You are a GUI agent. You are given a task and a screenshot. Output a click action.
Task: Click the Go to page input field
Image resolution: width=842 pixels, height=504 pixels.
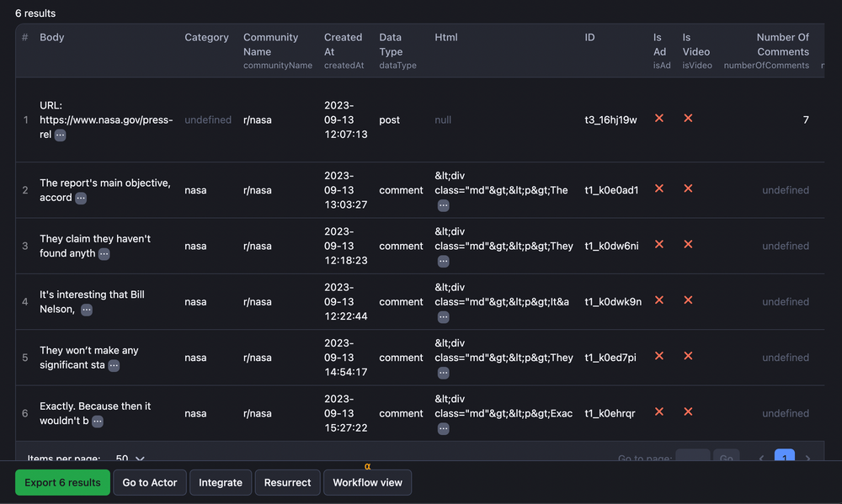[692, 458]
